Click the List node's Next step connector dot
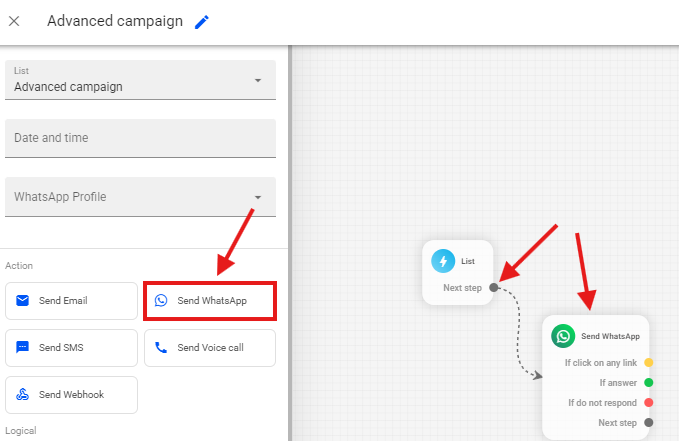 coord(493,288)
